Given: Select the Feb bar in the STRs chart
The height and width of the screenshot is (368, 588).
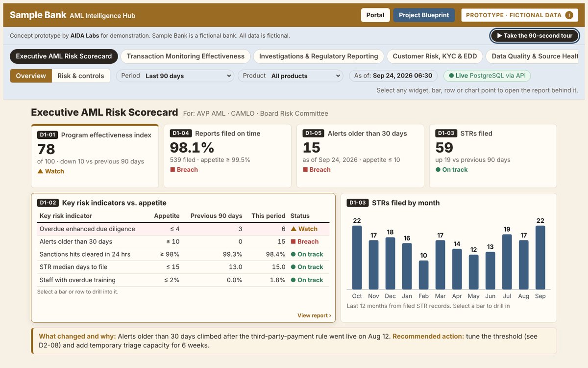Looking at the screenshot, I should (423, 275).
